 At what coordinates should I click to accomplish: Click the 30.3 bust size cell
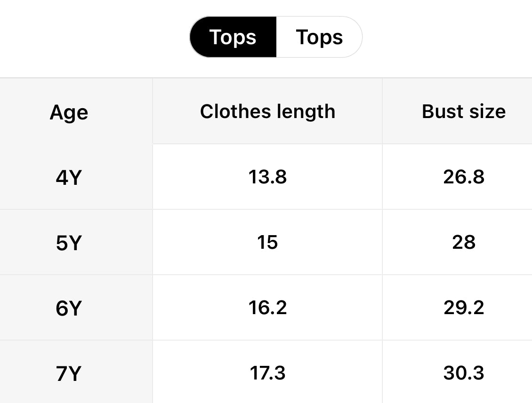(x=464, y=373)
